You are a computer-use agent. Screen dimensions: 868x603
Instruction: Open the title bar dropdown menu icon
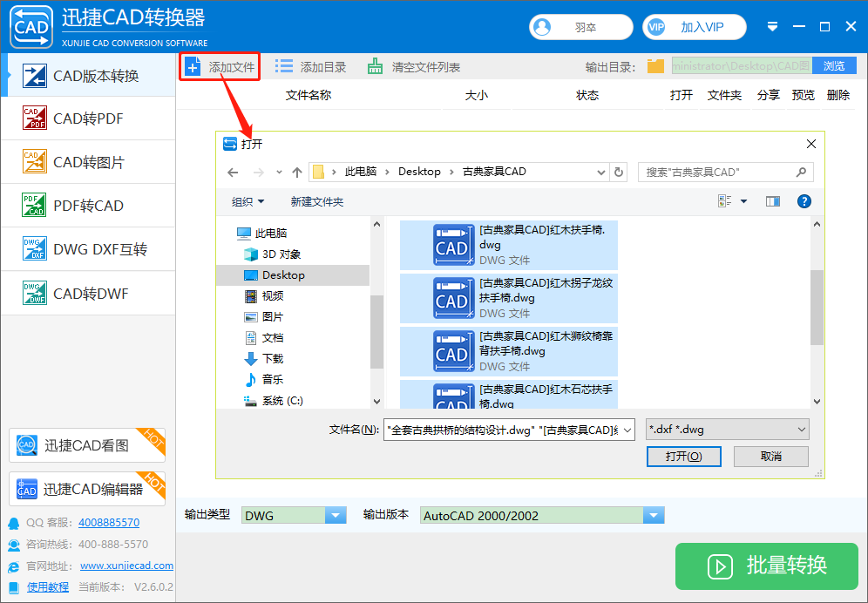point(773,27)
